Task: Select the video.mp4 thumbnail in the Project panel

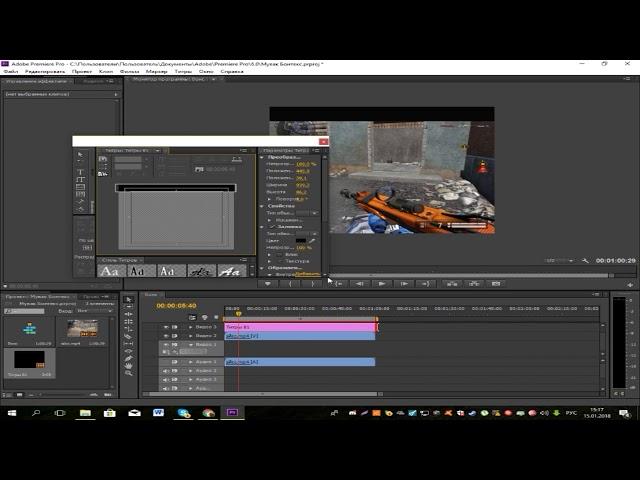Action: click(83, 329)
